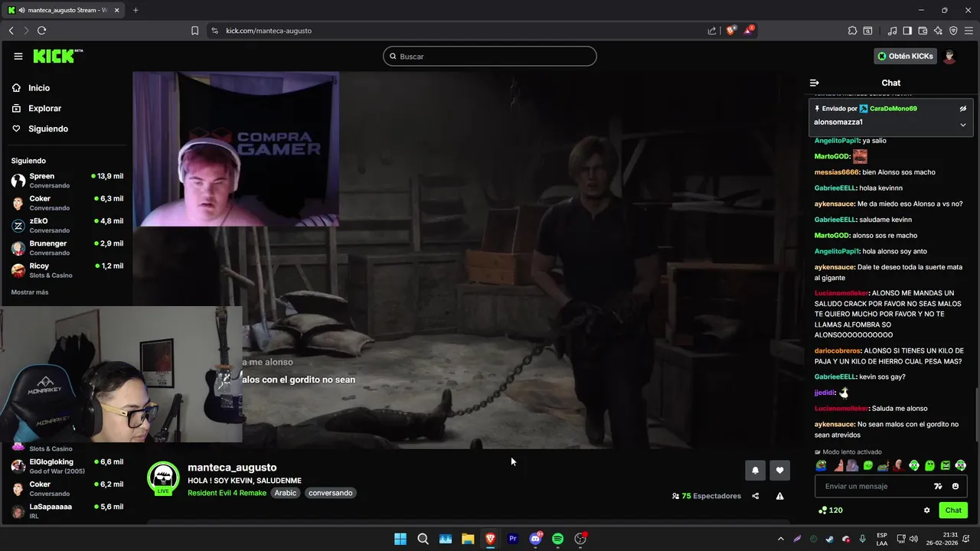
Task: Click the browser back arrow
Action: coord(11,31)
